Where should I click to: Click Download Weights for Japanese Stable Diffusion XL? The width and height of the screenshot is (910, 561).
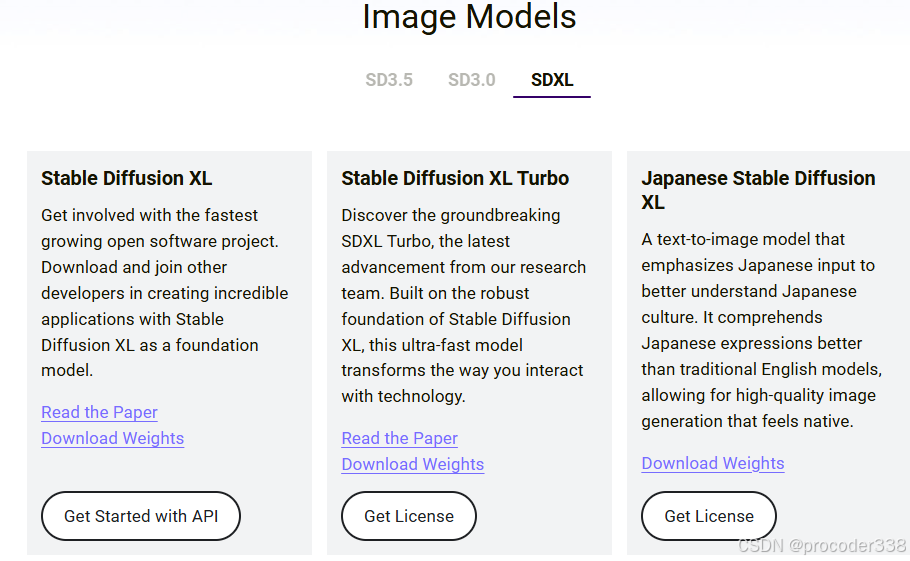713,463
